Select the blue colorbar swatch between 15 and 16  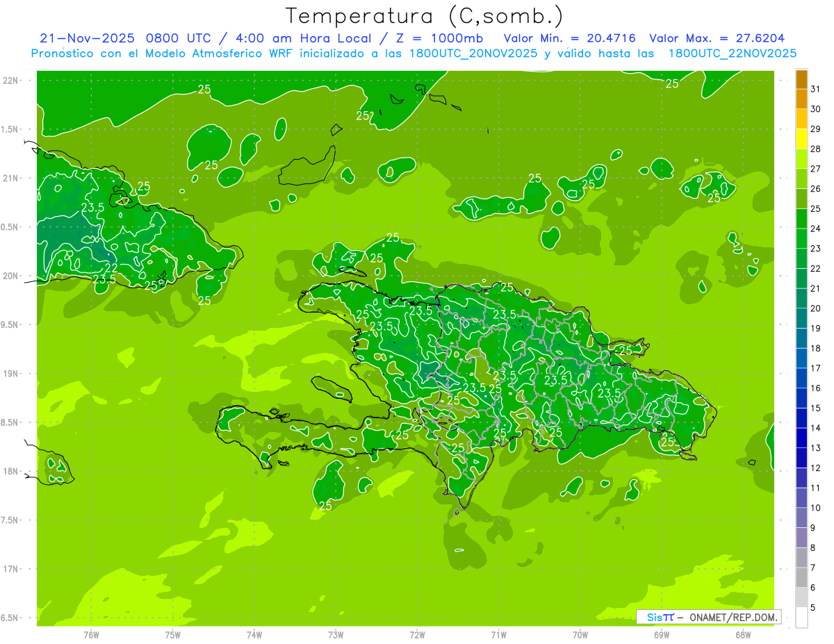coord(801,398)
